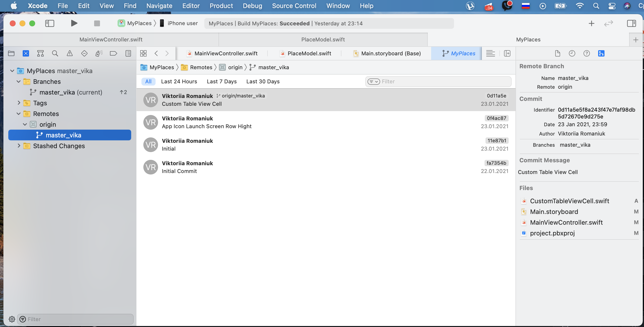Open editor options lines icon
This screenshot has width=644, height=327.
(x=490, y=53)
